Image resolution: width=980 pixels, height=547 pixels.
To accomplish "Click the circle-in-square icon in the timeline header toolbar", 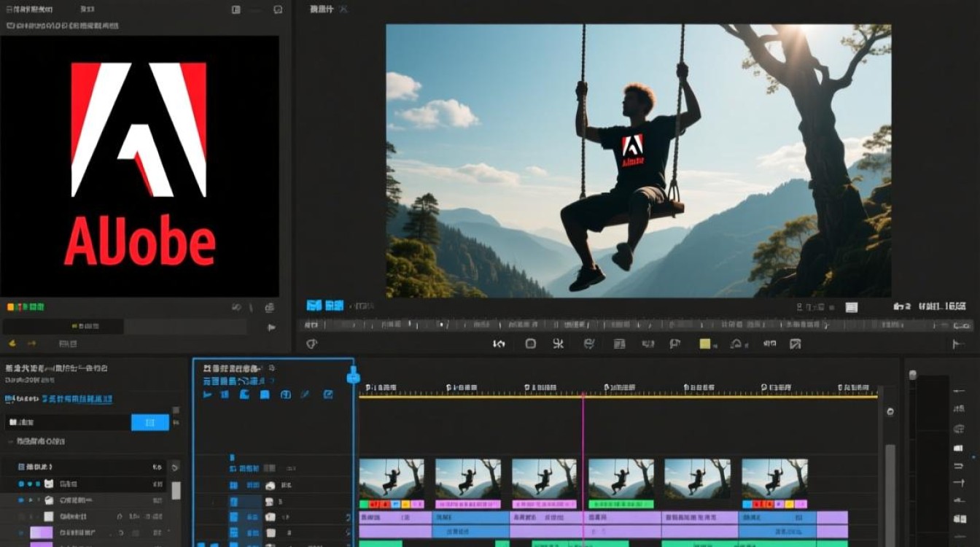I will pos(286,395).
